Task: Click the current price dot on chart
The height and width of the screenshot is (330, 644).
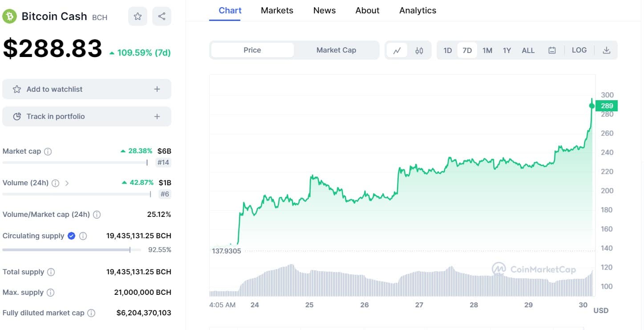Action: [x=591, y=106]
